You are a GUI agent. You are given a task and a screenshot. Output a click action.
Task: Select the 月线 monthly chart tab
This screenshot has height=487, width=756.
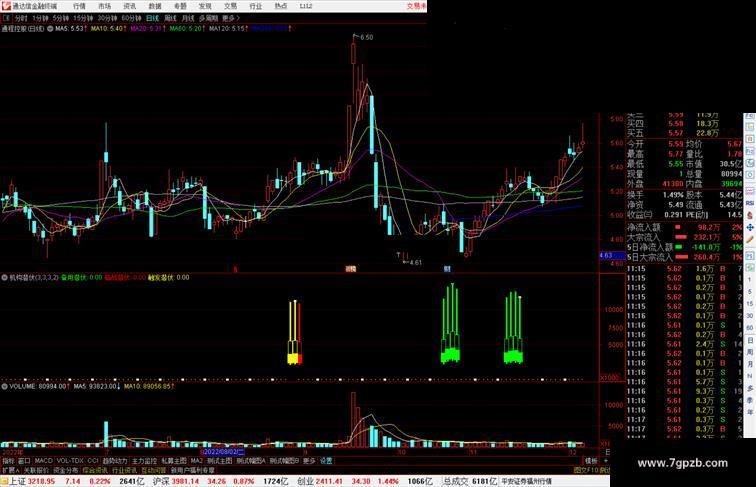188,18
